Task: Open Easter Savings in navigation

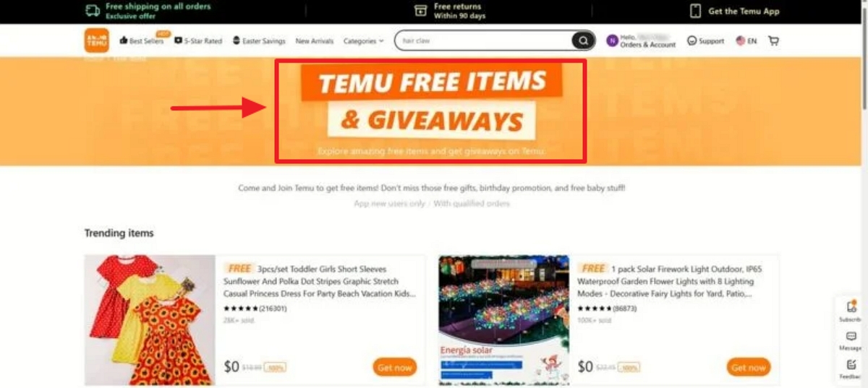Action: pyautogui.click(x=259, y=41)
